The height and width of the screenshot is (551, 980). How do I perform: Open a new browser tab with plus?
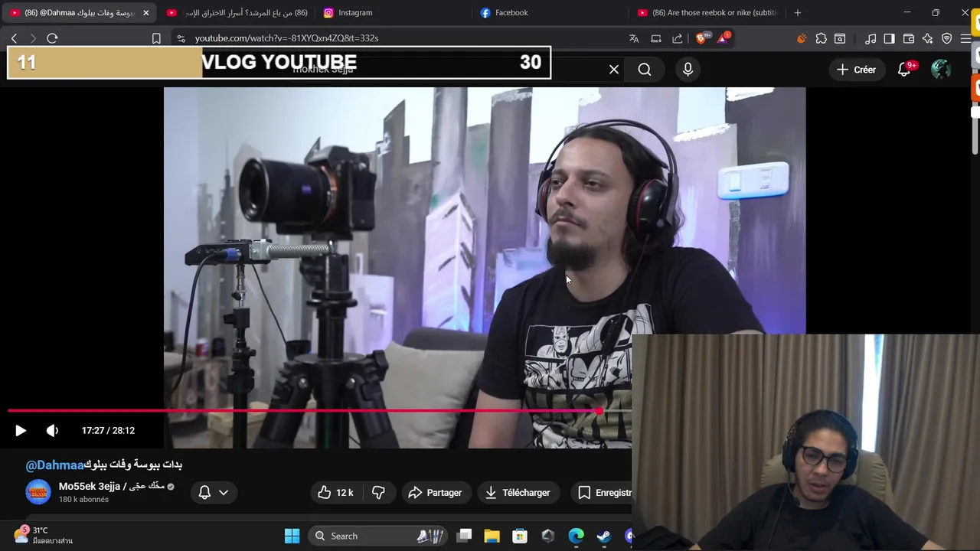798,13
